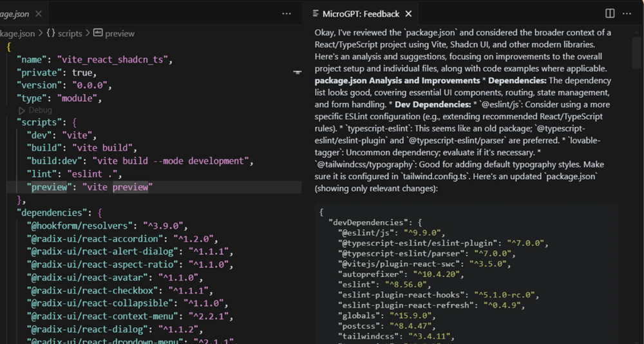Close the package.json editor tab

[x=38, y=14]
